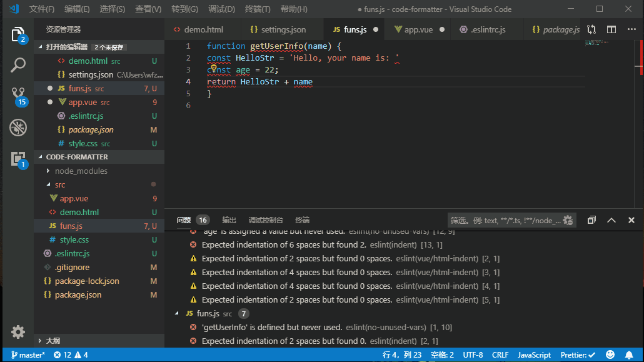Split the editor to the right

(611, 29)
